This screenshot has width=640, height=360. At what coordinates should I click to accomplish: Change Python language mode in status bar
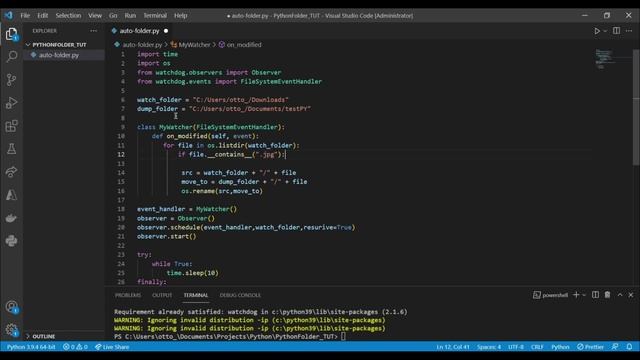tap(560, 347)
